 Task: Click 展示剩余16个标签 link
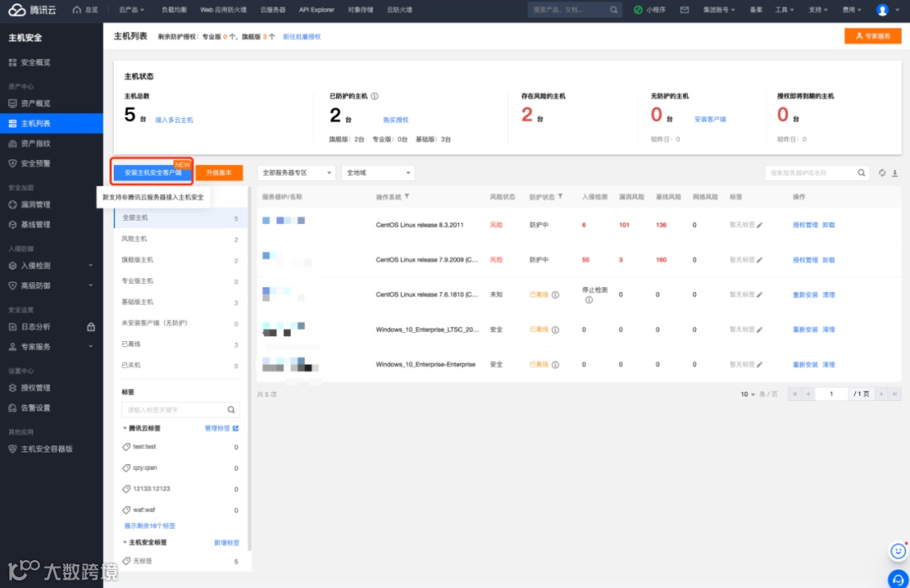pos(149,526)
